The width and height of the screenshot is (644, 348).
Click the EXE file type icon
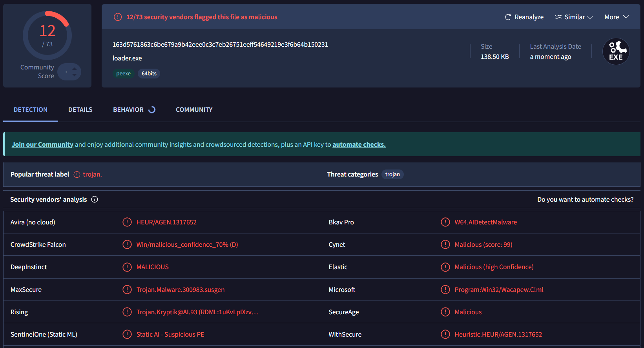616,51
